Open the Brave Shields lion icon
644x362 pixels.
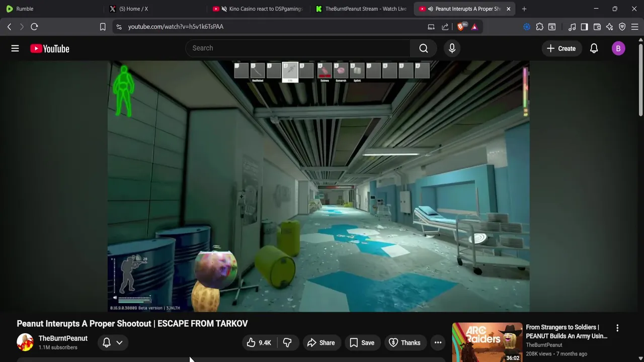click(x=460, y=27)
